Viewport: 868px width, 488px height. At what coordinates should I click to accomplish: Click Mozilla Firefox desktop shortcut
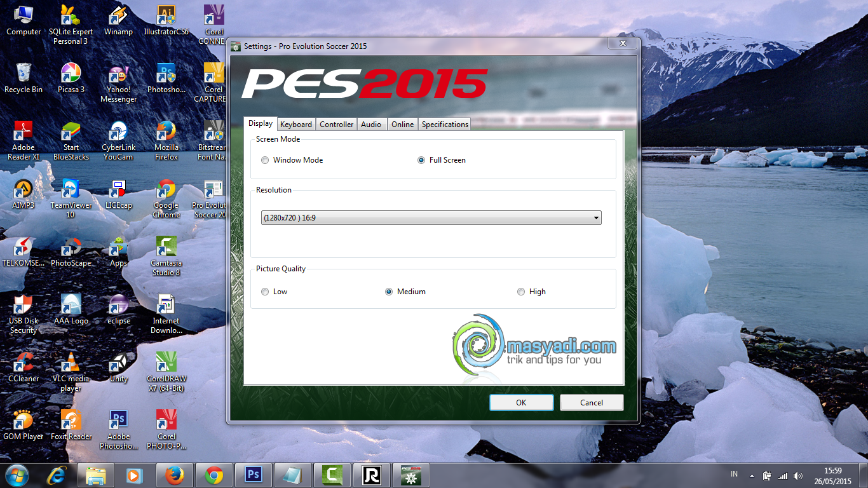click(x=166, y=141)
